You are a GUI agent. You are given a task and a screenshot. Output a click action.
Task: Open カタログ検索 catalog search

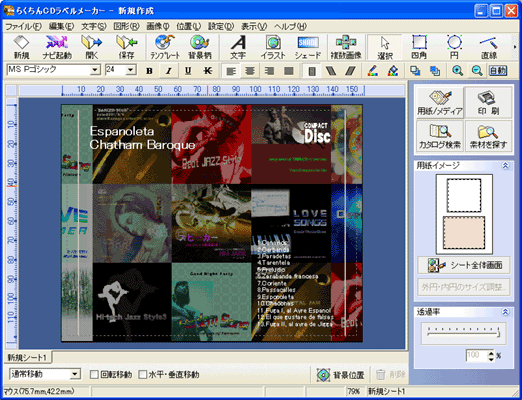[x=440, y=136]
